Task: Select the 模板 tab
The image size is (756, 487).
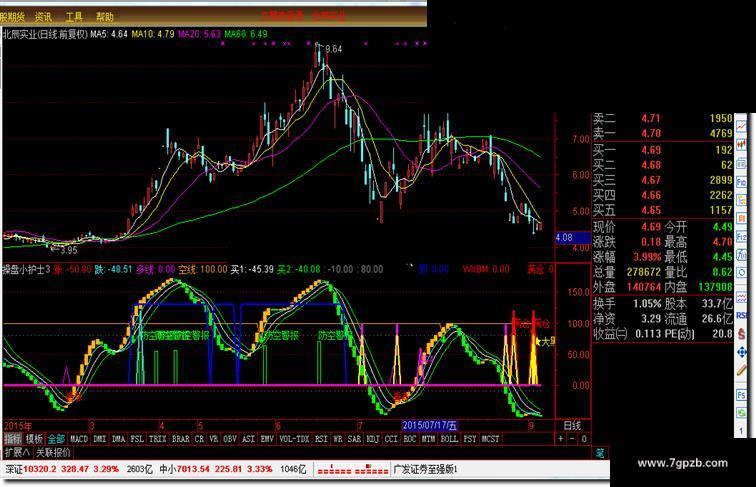Action: [34, 439]
